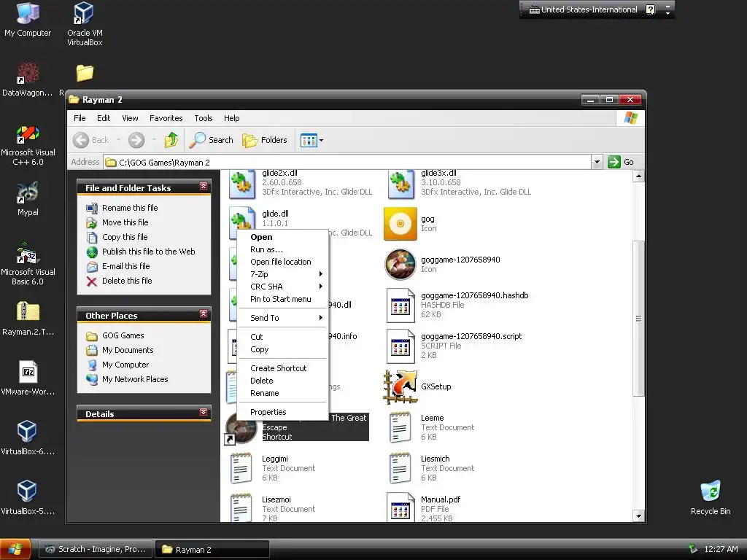Viewport: 747px width, 560px height.
Task: Select VMware-Wor 7z archive on desktop
Action: click(28, 378)
